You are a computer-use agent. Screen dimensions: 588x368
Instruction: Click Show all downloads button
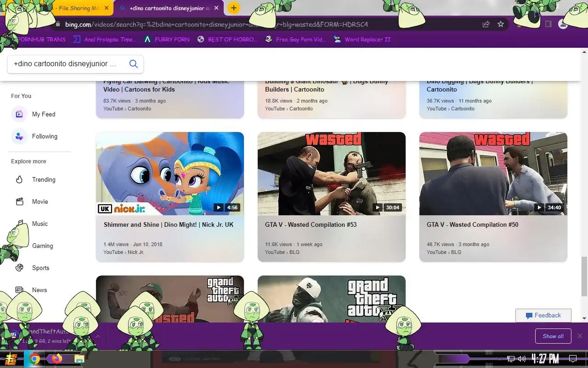(553, 336)
